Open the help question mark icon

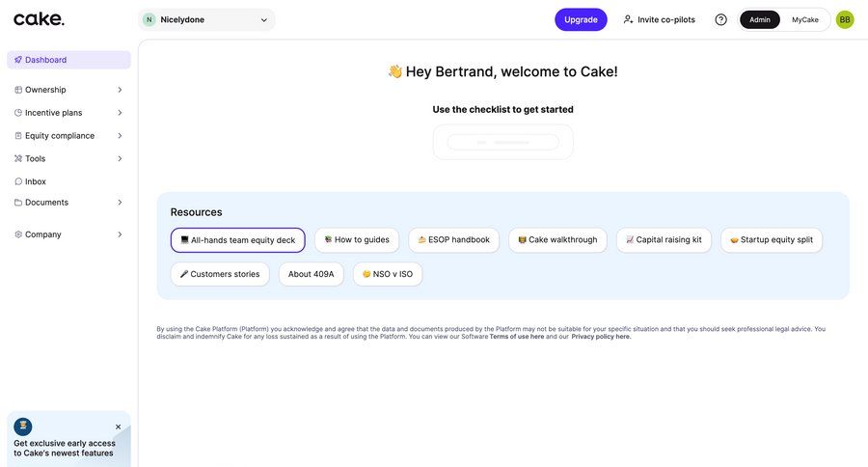pos(720,19)
